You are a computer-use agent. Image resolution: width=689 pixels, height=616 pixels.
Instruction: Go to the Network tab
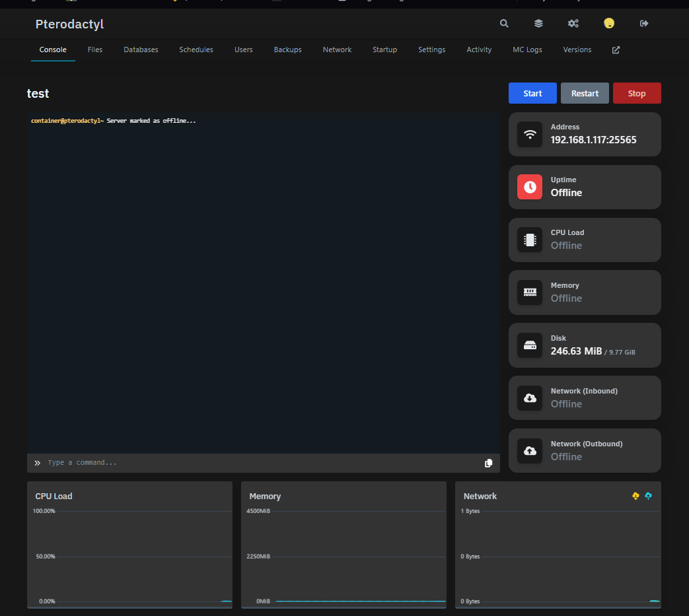coord(337,50)
